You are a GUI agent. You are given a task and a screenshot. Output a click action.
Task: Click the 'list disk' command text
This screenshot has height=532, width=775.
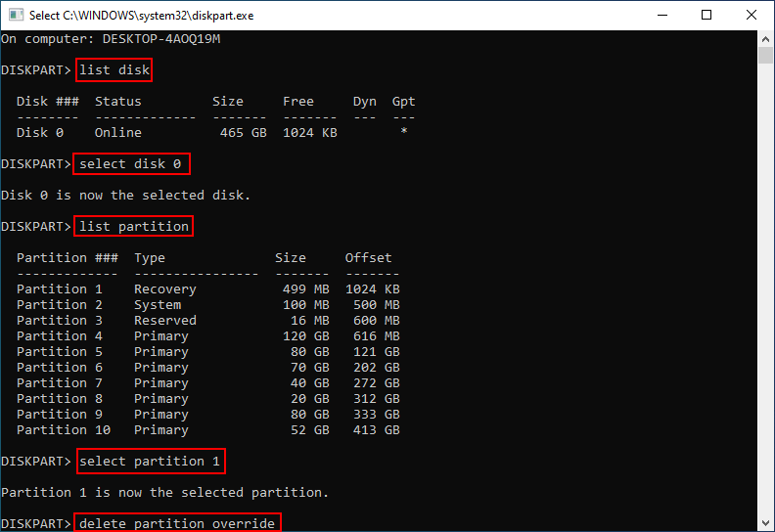pyautogui.click(x=114, y=70)
